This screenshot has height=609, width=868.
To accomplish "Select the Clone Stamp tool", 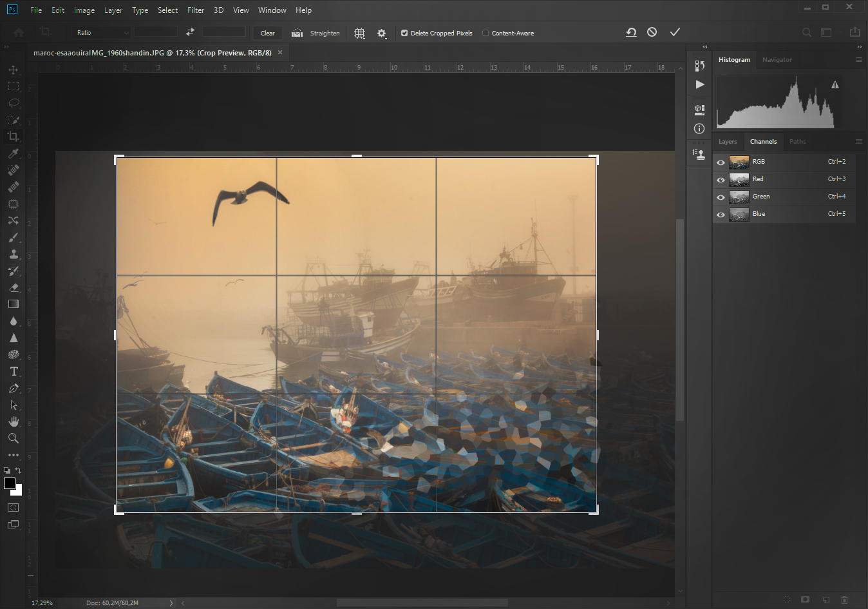I will 14,254.
